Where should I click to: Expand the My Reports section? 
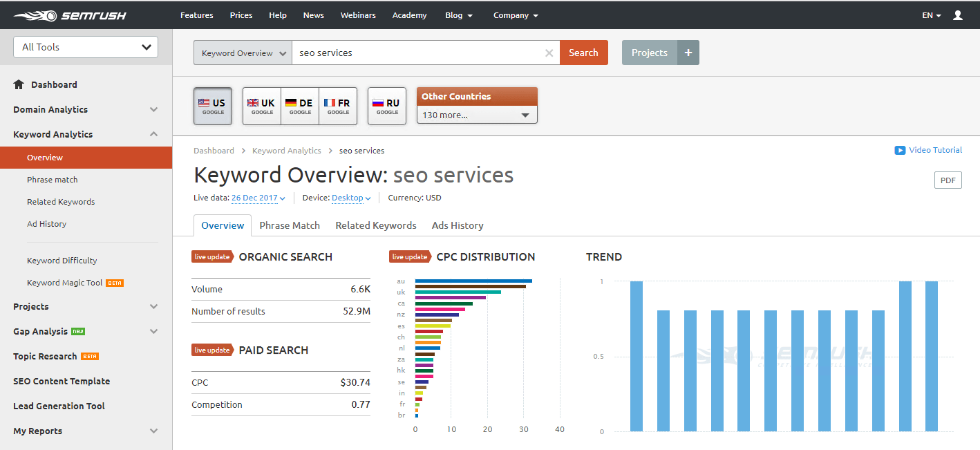click(153, 431)
